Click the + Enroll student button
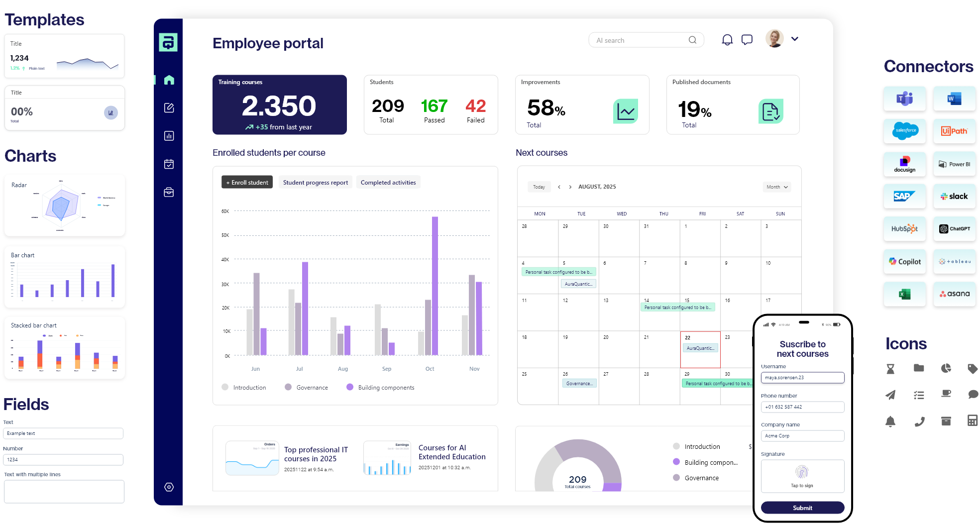The width and height of the screenshot is (980, 524). [x=247, y=182]
